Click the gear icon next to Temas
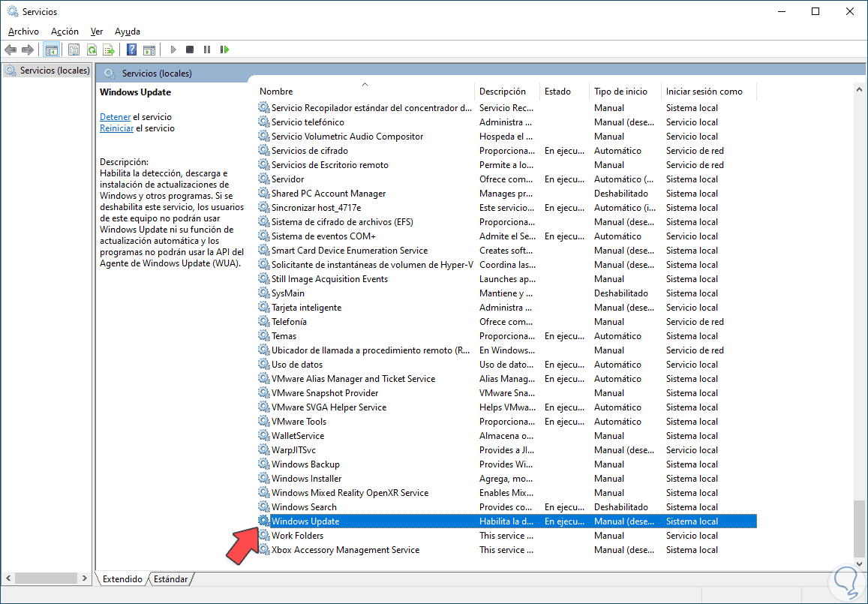The image size is (868, 604). coord(264,335)
